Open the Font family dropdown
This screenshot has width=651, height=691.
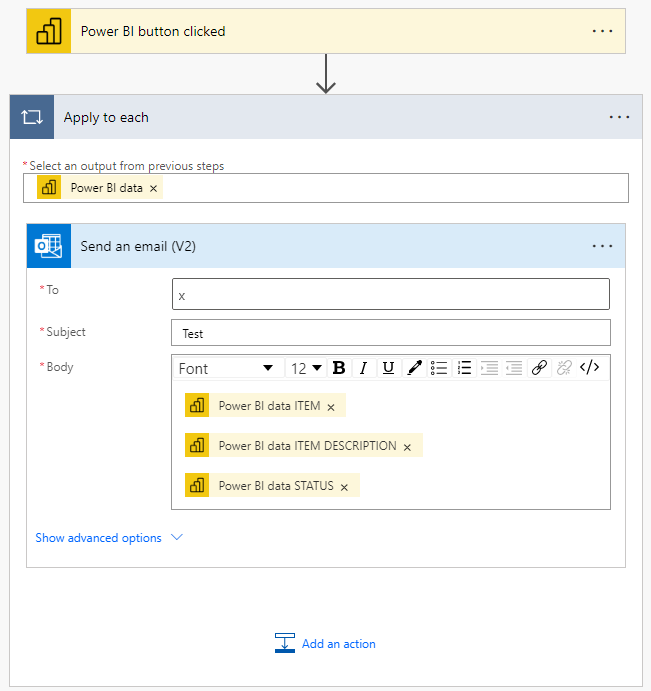click(x=228, y=368)
